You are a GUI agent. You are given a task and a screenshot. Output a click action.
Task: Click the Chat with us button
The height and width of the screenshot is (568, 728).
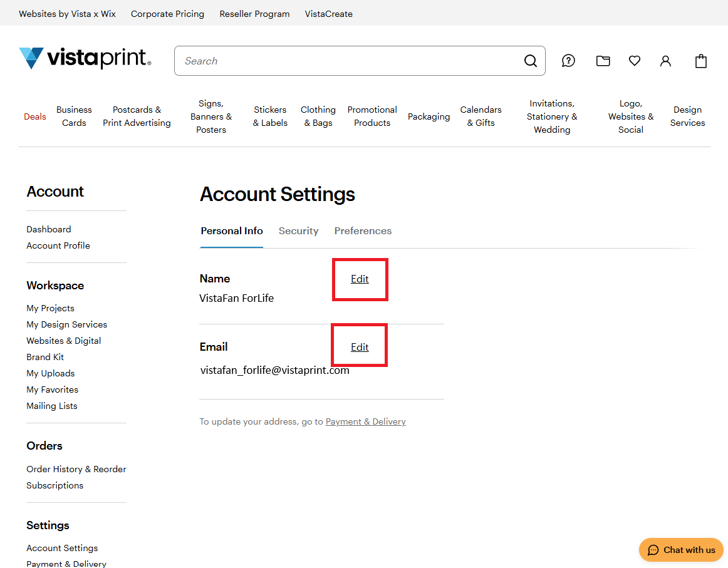tap(681, 550)
